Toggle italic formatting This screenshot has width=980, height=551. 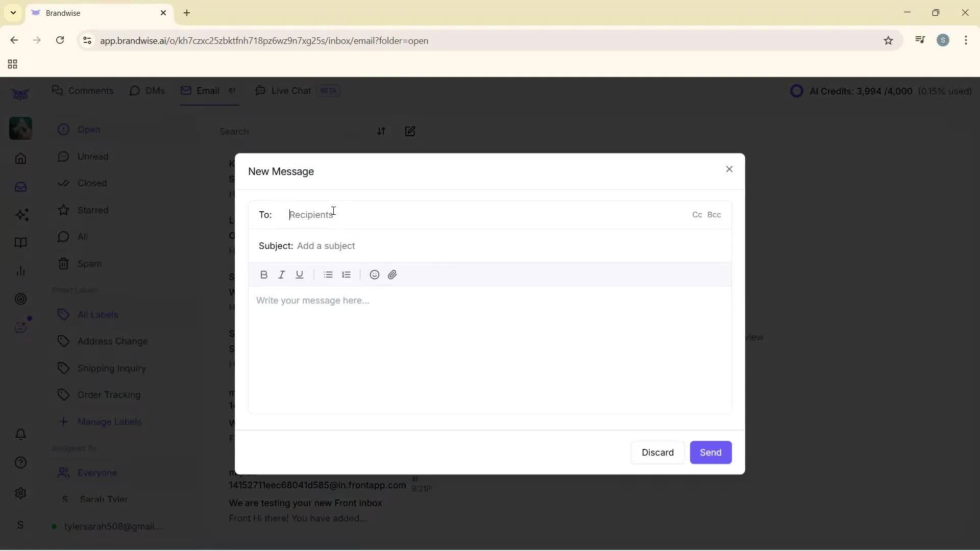[282, 274]
